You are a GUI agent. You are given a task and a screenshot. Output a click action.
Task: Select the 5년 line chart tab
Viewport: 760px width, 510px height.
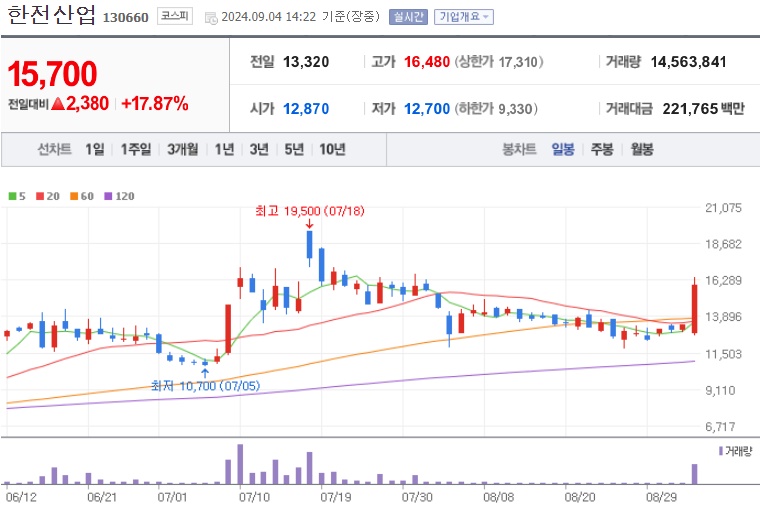point(294,149)
